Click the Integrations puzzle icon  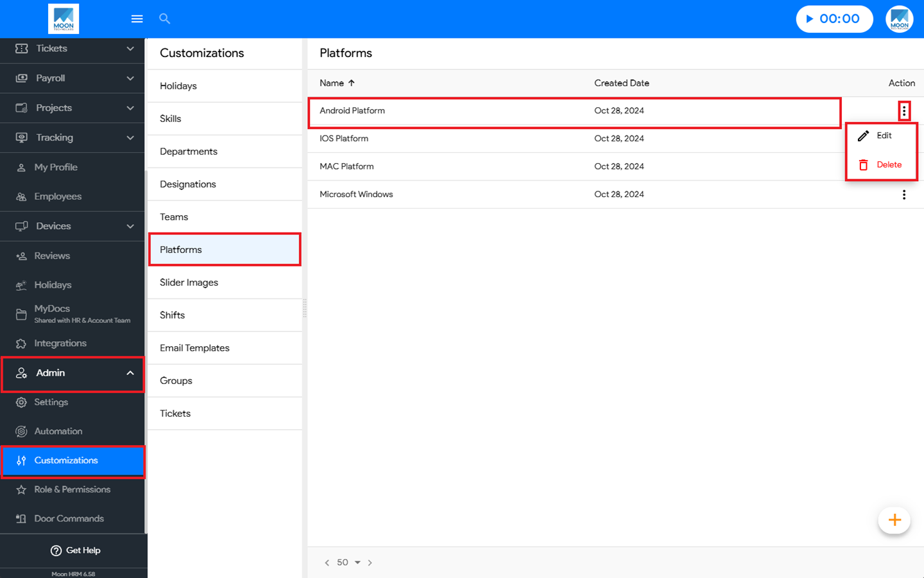pyautogui.click(x=21, y=344)
